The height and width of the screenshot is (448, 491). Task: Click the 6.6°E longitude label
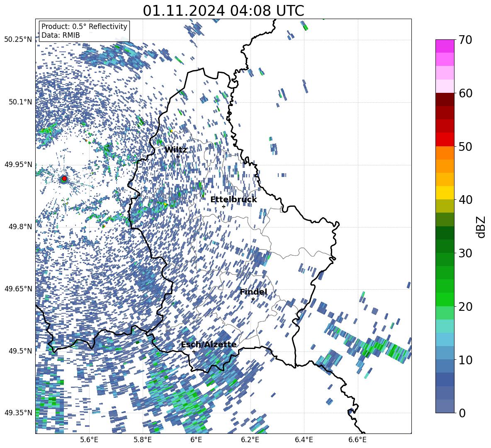tap(357, 440)
